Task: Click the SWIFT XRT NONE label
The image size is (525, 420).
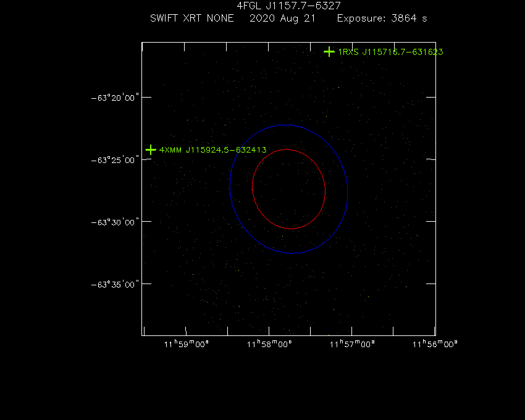Action: [192, 19]
